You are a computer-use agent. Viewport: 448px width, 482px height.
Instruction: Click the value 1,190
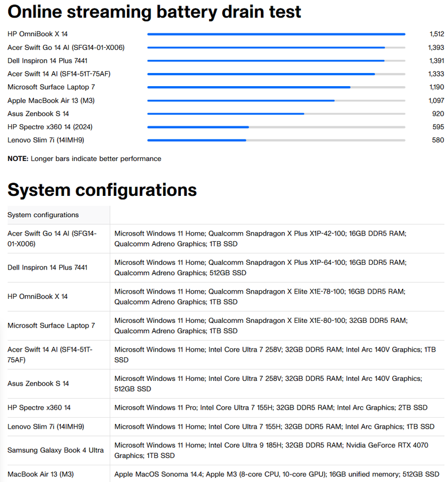point(437,87)
